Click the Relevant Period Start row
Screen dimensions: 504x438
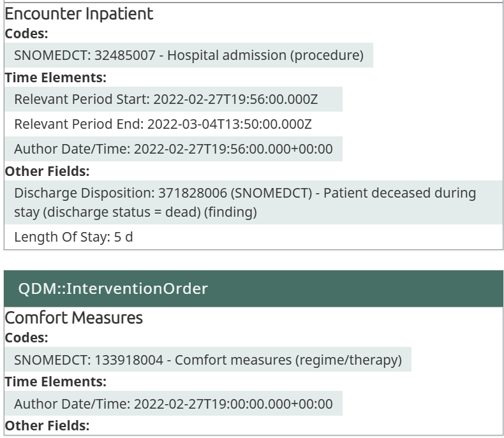click(174, 99)
